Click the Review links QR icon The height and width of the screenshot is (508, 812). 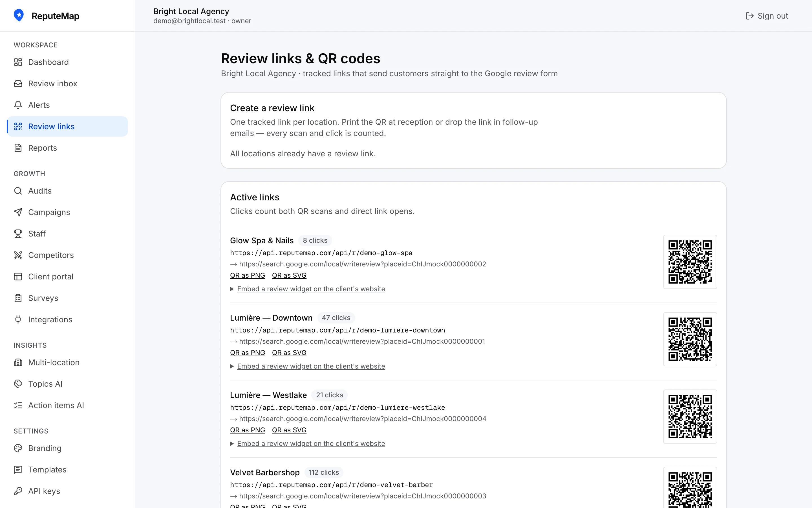click(18, 127)
